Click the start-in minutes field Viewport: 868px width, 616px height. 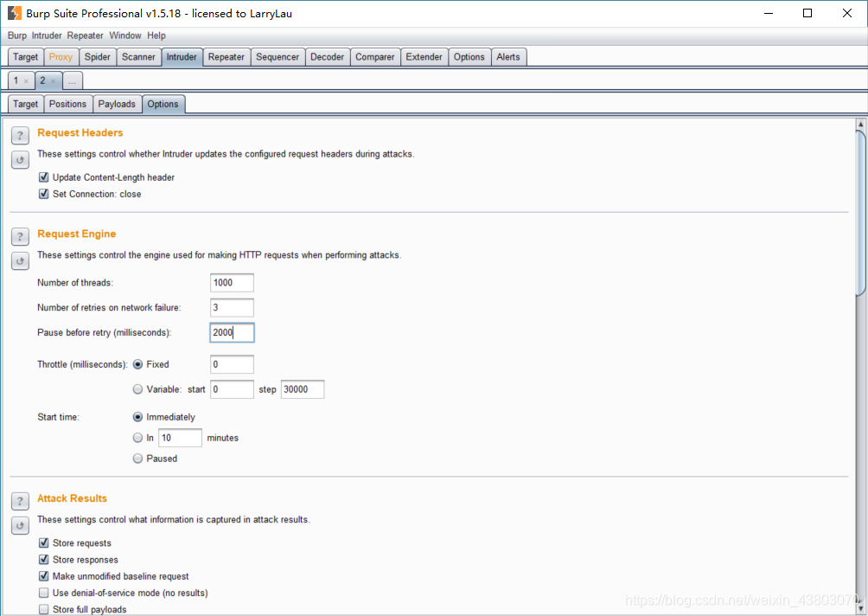pos(180,438)
